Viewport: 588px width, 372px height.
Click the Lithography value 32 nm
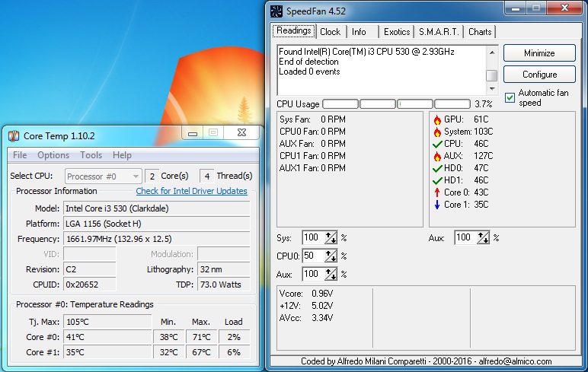[223, 269]
